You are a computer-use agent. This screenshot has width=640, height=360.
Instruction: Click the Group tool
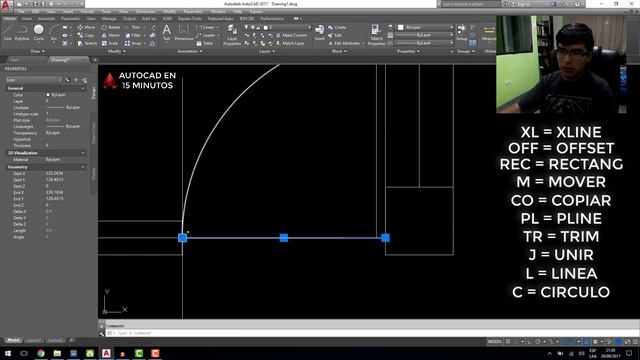click(462, 32)
